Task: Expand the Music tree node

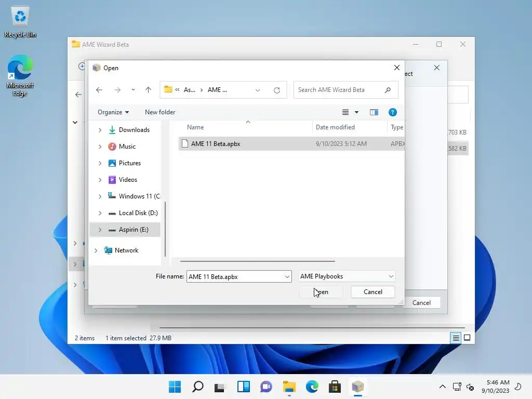Action: (100, 147)
